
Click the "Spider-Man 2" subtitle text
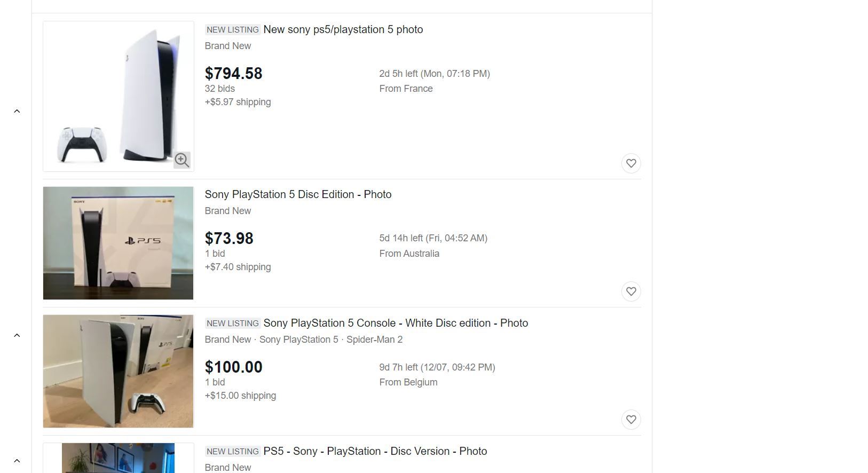(x=374, y=340)
